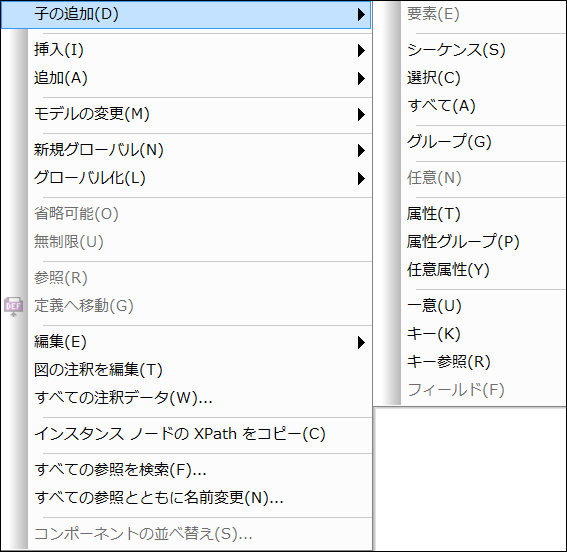This screenshot has height=552, width=567.
Task: Click the 参照(R) entry in the main menu
Action: pyautogui.click(x=186, y=278)
